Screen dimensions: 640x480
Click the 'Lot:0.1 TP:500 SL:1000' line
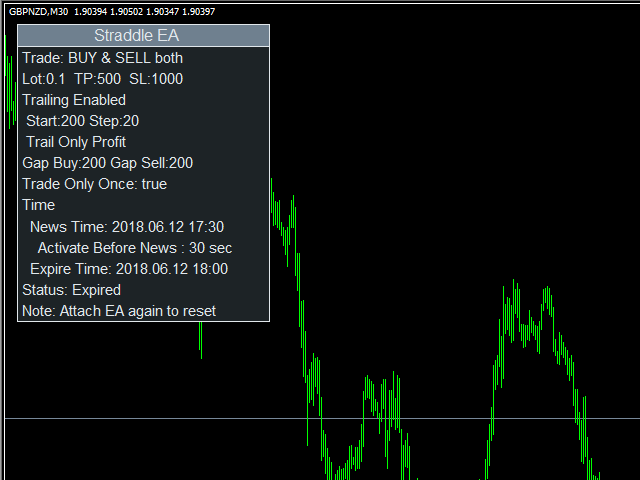pos(102,79)
